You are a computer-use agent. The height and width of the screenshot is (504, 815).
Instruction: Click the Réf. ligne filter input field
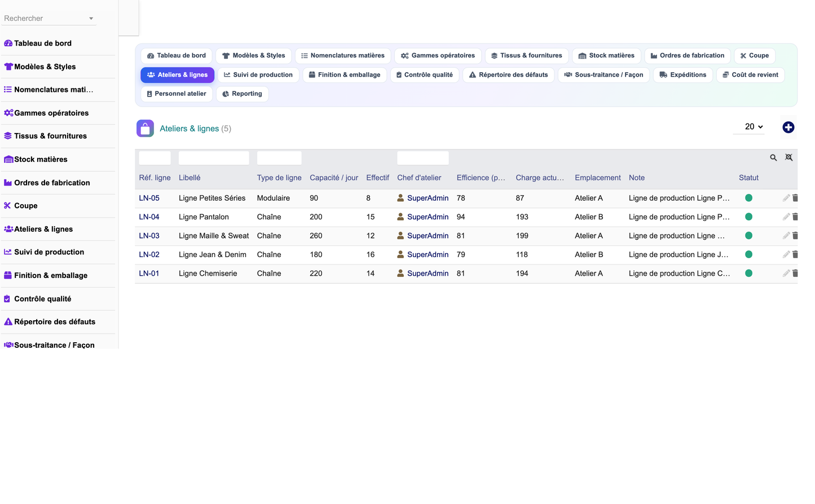[155, 158]
